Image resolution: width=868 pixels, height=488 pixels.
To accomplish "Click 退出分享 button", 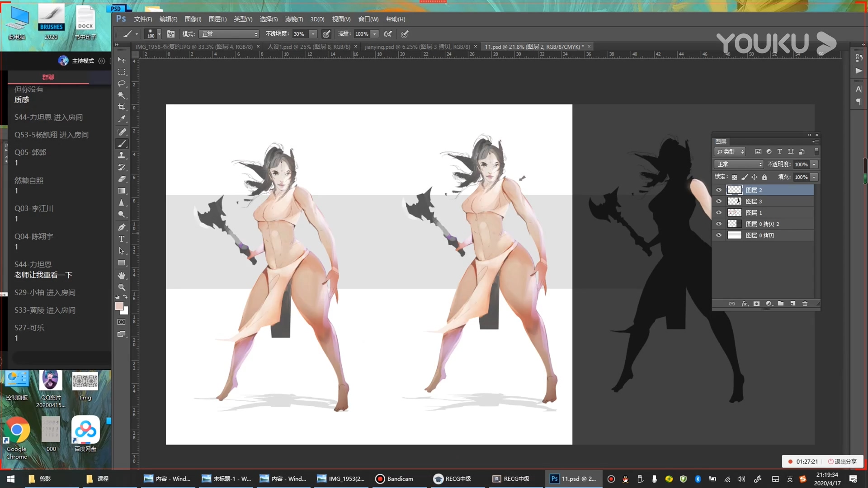I will point(843,461).
